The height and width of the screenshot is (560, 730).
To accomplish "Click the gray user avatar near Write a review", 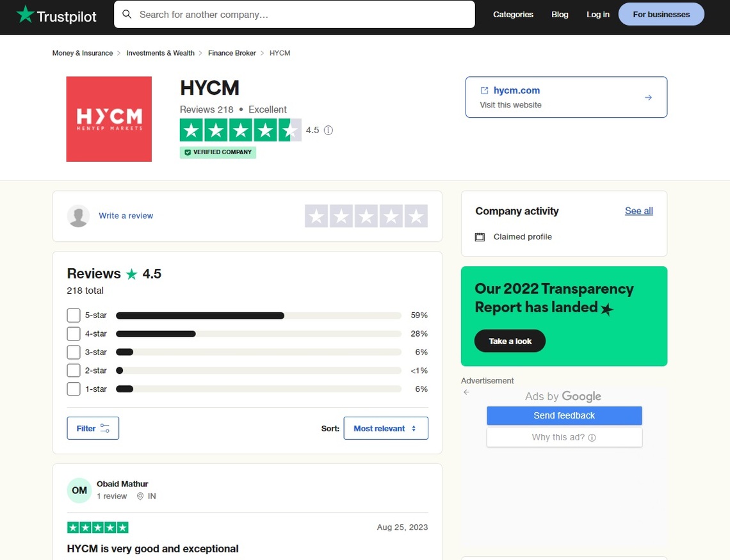I will 78,216.
